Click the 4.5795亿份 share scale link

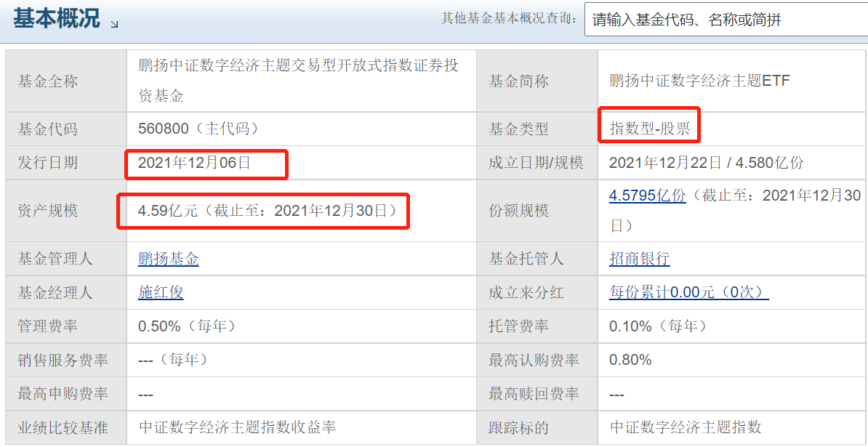[x=647, y=196]
